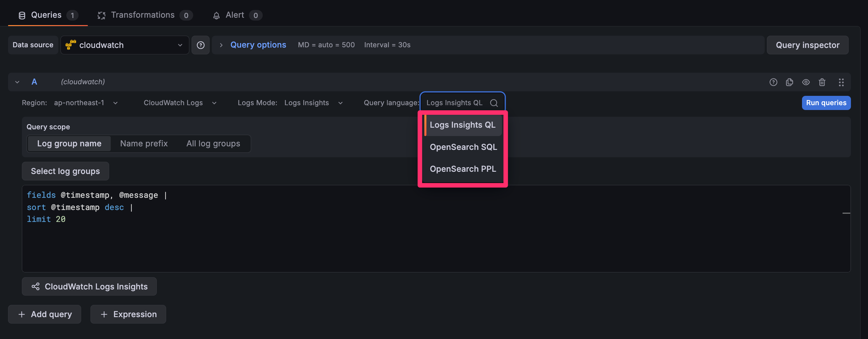Expand Query options
Screen dimensions: 868x339
pos(258,45)
